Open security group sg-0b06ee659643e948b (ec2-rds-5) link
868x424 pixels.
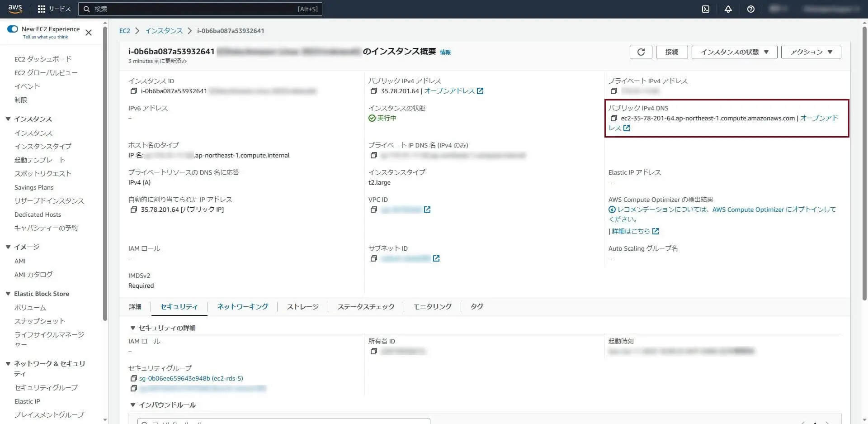click(191, 378)
